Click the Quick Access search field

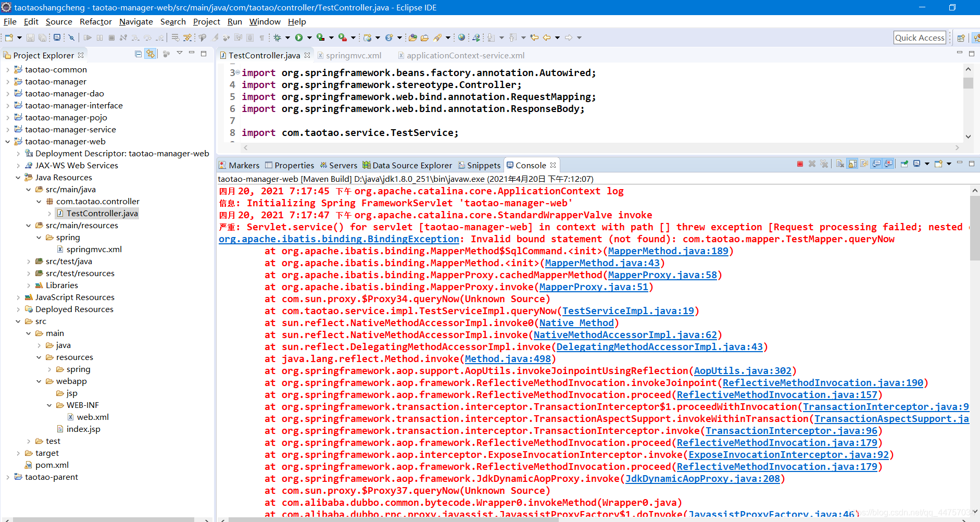[x=920, y=38]
